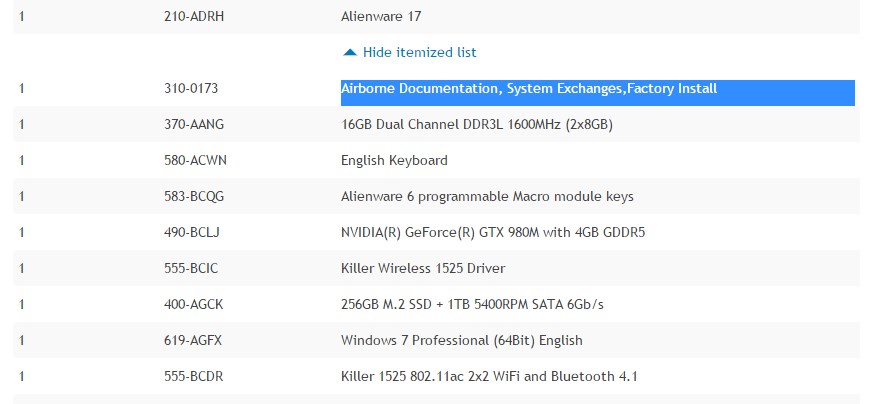
Task: Collapse list using the blue triangle arrow
Action: 350,53
